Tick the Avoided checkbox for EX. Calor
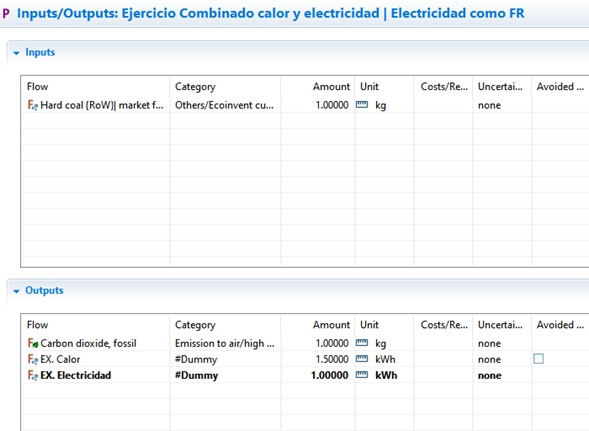 click(538, 359)
